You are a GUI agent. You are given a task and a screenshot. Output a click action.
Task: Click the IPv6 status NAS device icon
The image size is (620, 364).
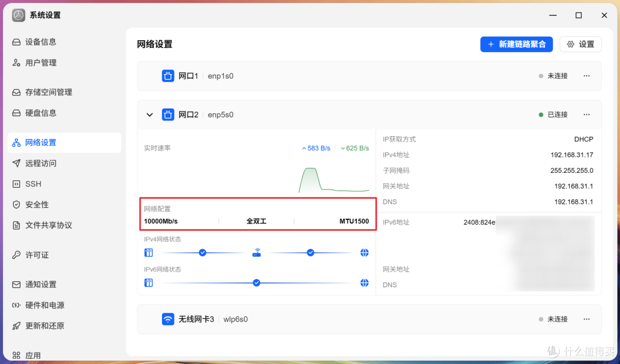(149, 283)
